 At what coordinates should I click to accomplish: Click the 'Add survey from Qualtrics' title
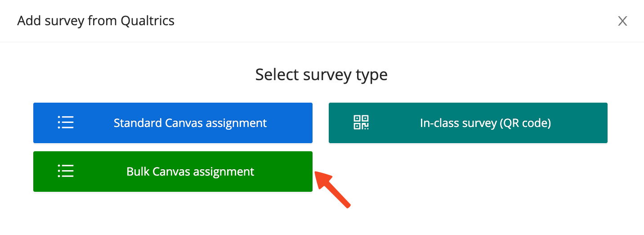(x=96, y=21)
